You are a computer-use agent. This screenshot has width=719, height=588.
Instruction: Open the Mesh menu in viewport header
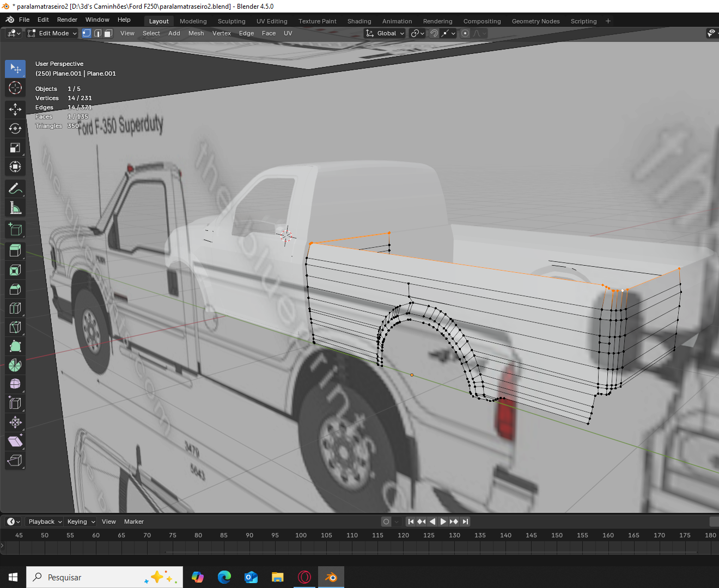[196, 33]
